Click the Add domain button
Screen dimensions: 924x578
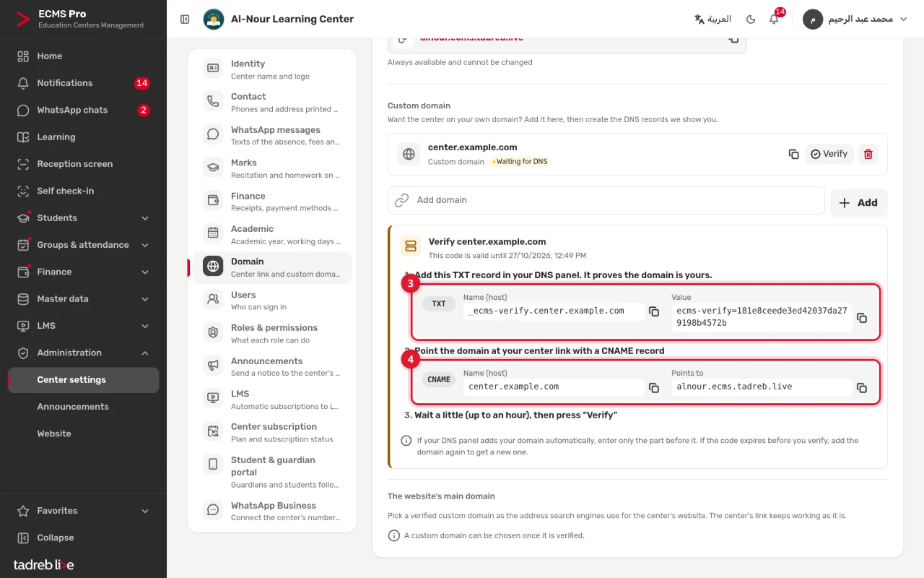[x=858, y=203]
